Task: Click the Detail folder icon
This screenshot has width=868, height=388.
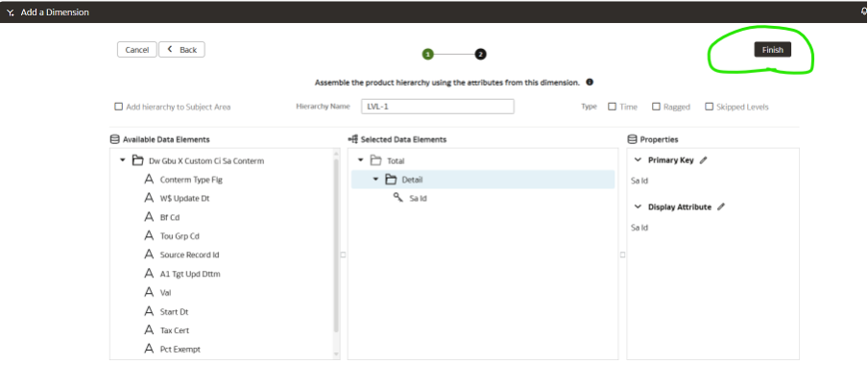Action: click(x=391, y=180)
